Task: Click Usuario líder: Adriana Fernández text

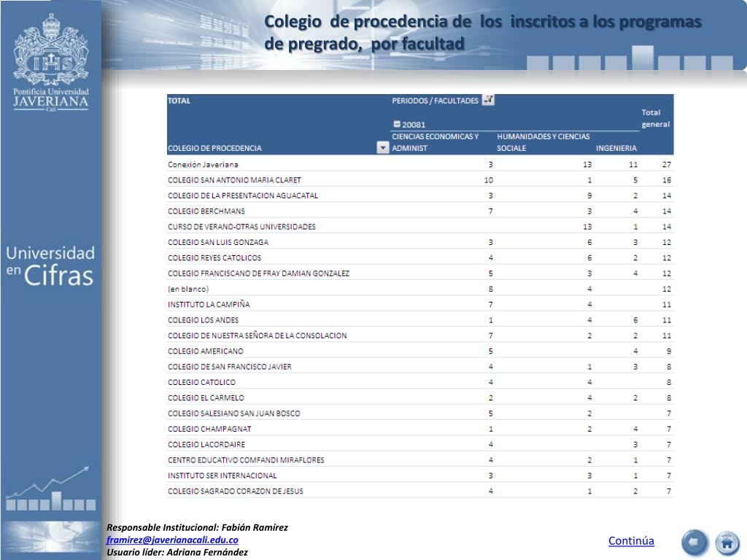Action: (x=177, y=552)
